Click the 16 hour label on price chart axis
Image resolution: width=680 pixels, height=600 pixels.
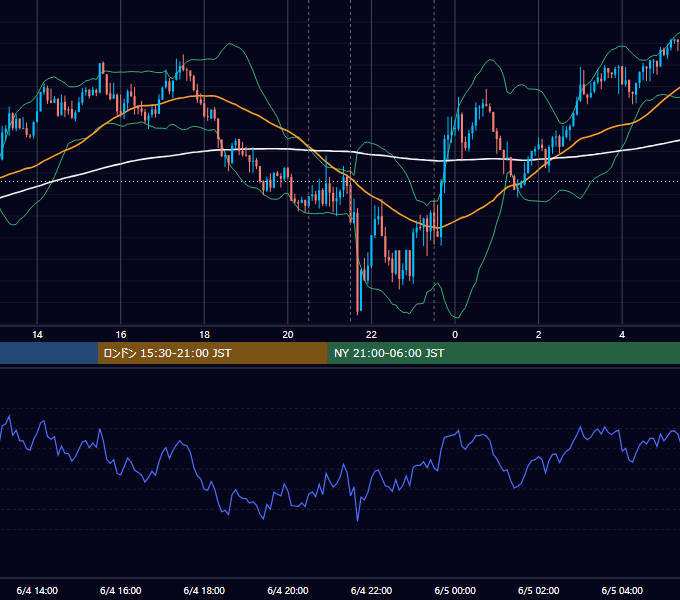tap(121, 335)
